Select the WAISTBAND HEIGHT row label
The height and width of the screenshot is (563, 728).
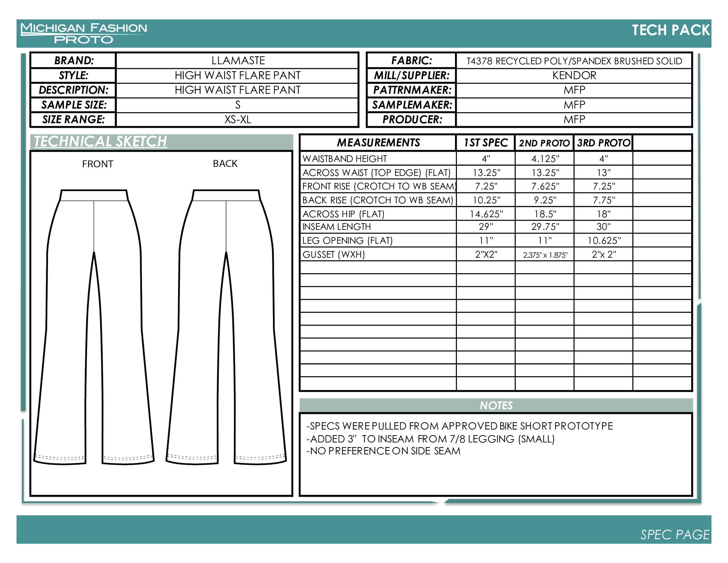344,159
